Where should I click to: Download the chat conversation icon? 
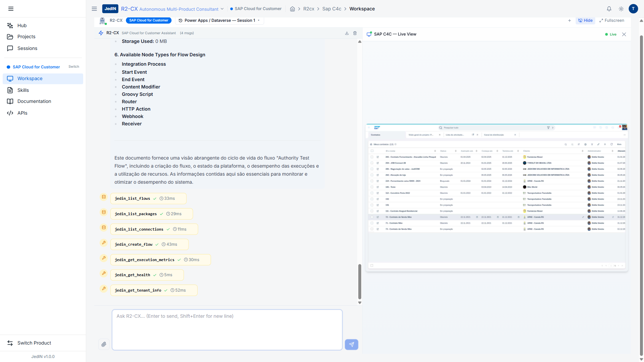[347, 33]
